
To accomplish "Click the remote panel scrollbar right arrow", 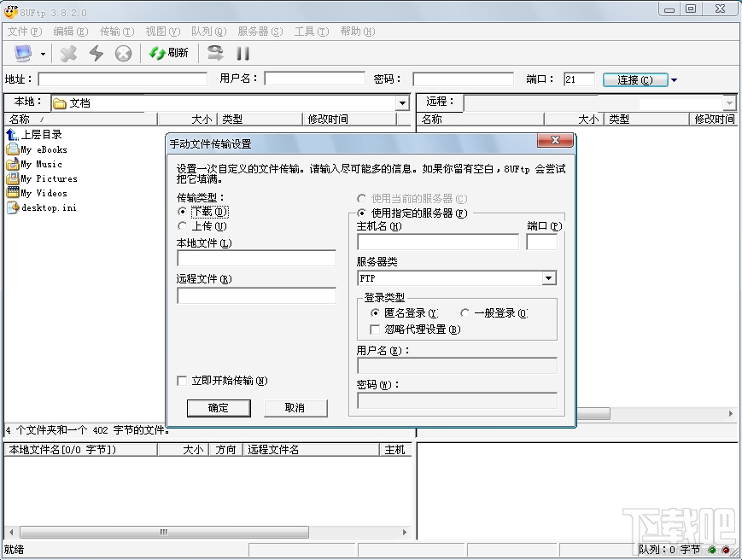I will [x=731, y=414].
